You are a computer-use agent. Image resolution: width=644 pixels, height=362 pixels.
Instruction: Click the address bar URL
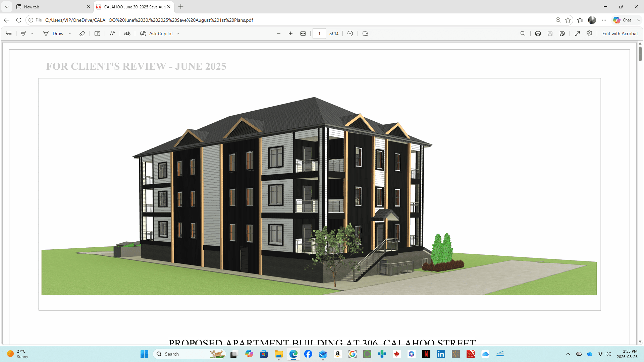click(x=149, y=20)
